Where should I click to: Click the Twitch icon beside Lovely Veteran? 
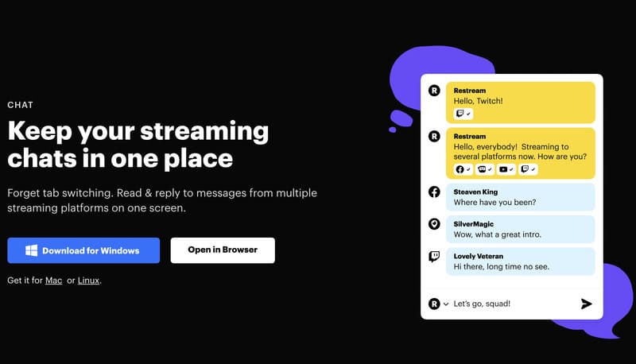click(434, 256)
